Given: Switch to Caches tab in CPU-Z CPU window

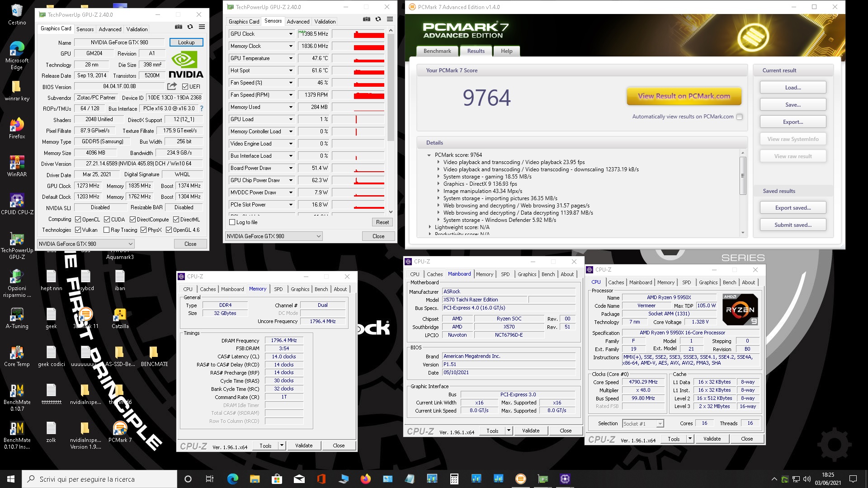Looking at the screenshot, I should point(616,282).
